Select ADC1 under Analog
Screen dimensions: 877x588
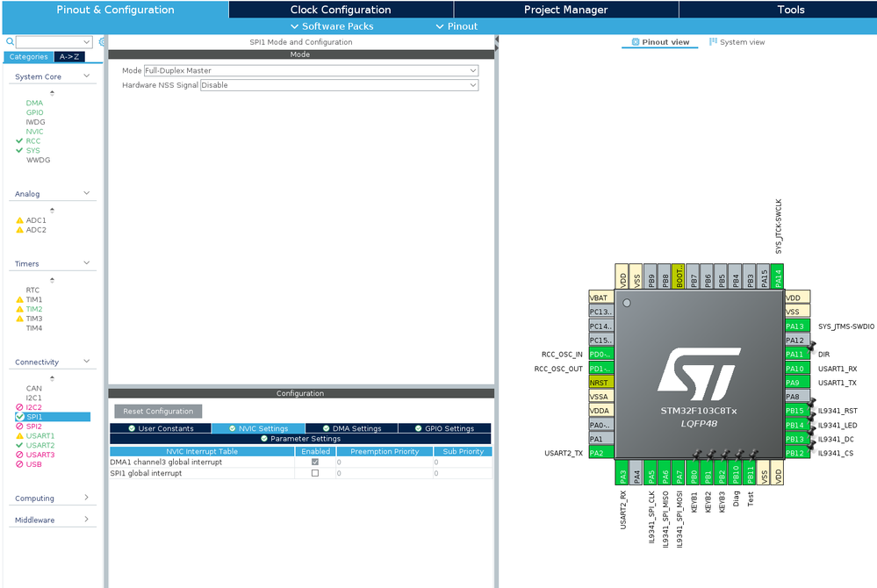[36, 220]
